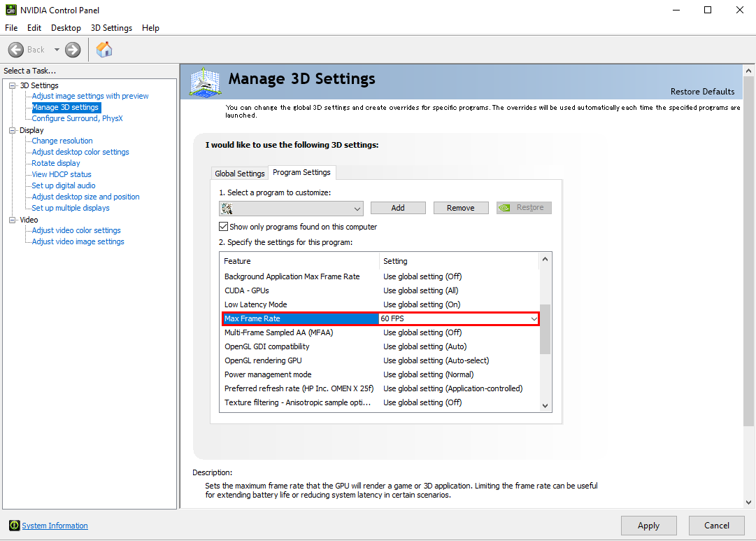Open the program selection dropdown
The image size is (756, 541).
pos(357,209)
